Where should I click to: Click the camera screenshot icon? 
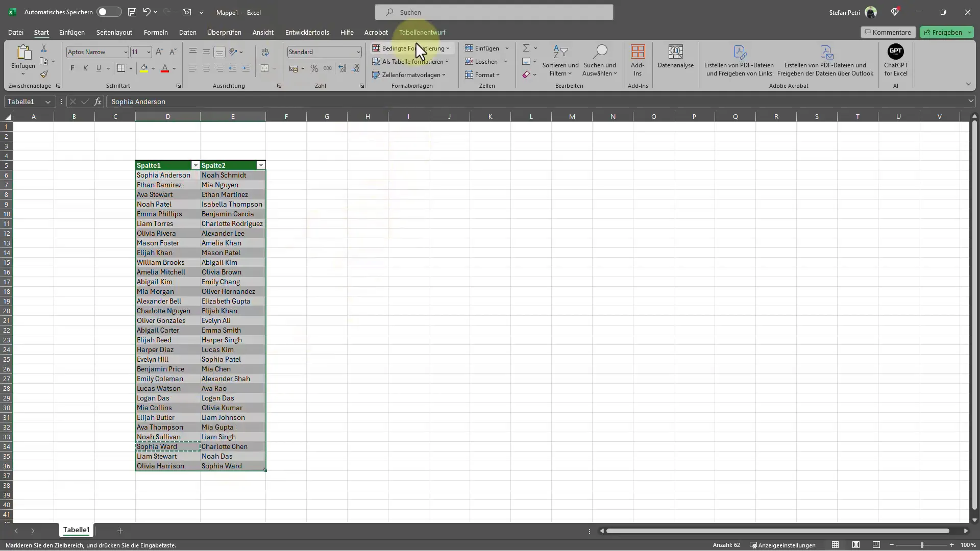[x=187, y=12]
